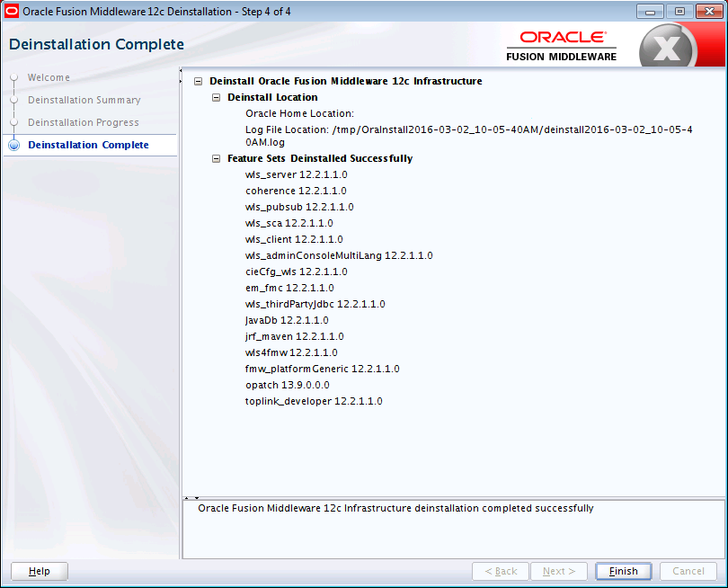Close the deinstallation window
Viewport: 728px width, 588px height.
pos(709,12)
